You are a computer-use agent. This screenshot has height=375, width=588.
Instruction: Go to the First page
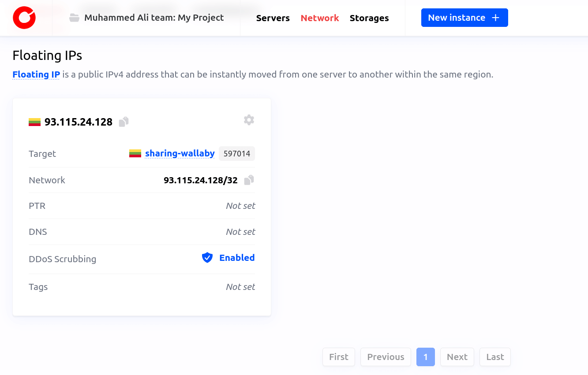tap(338, 357)
